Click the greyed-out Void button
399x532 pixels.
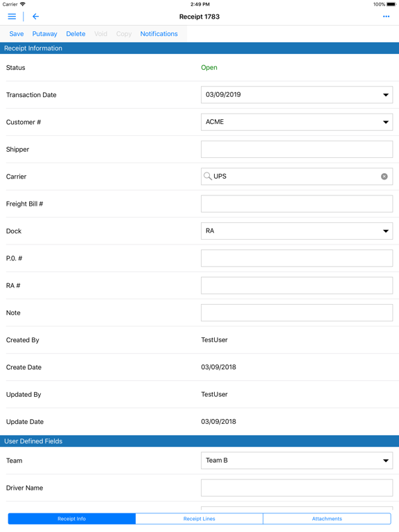coord(100,34)
